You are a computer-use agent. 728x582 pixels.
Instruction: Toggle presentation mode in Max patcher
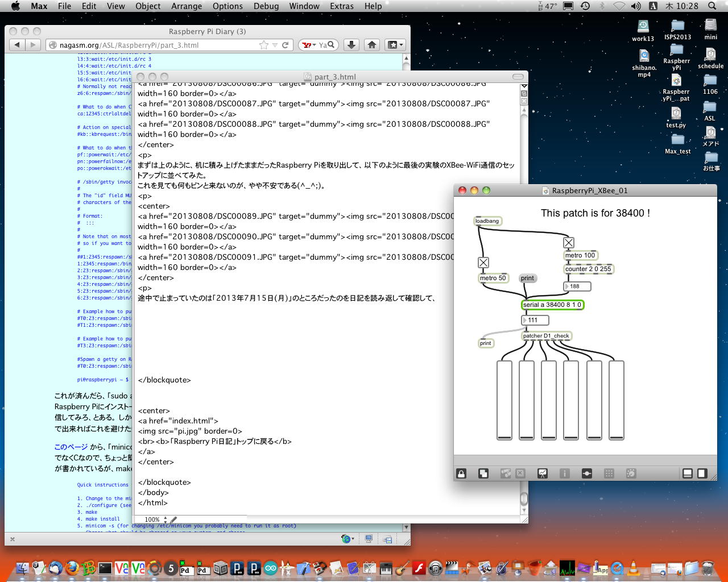coord(543,473)
